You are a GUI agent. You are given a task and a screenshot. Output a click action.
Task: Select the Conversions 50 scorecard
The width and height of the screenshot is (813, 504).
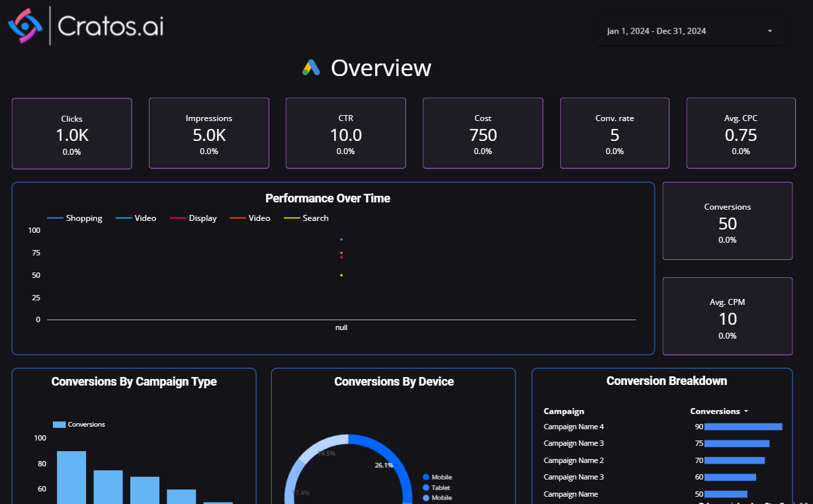click(x=728, y=221)
